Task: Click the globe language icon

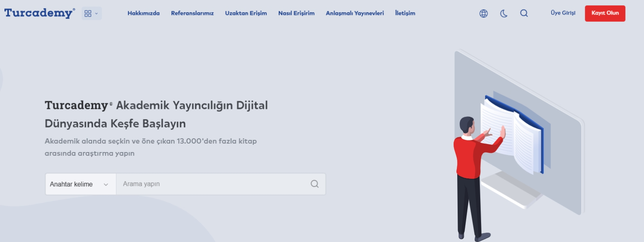Action: click(x=484, y=13)
